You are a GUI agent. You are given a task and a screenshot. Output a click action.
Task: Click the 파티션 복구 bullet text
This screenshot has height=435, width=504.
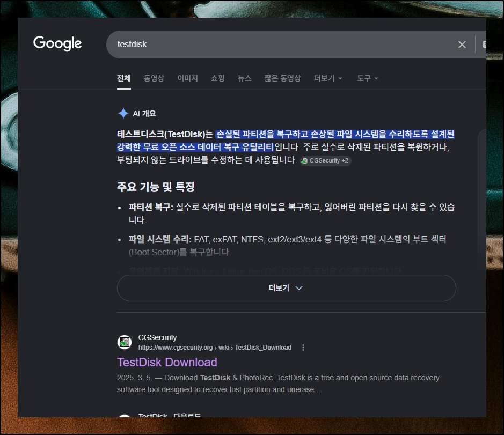click(291, 213)
